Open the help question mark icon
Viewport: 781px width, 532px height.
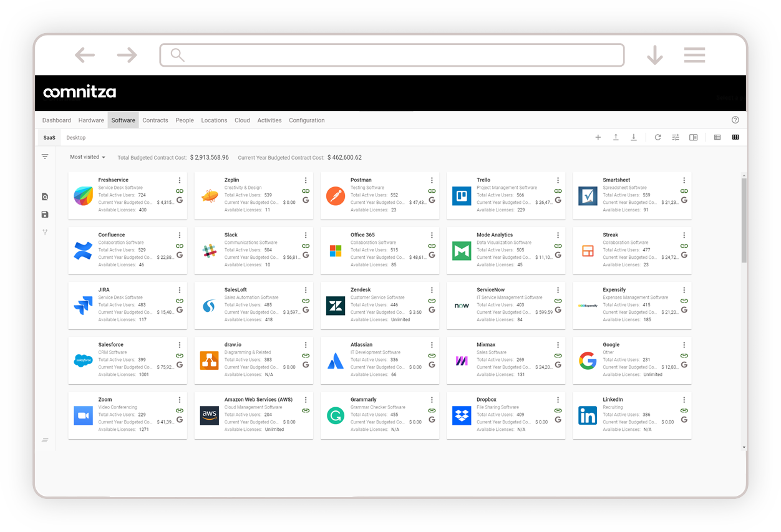pos(735,120)
